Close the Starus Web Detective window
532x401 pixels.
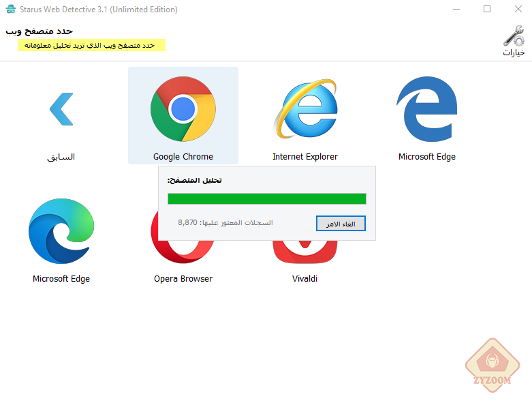(x=518, y=9)
